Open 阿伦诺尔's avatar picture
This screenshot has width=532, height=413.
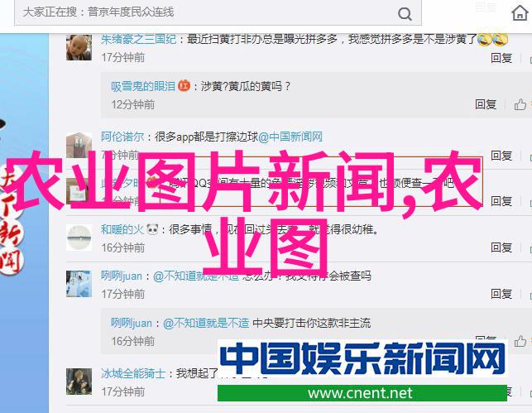(x=79, y=145)
